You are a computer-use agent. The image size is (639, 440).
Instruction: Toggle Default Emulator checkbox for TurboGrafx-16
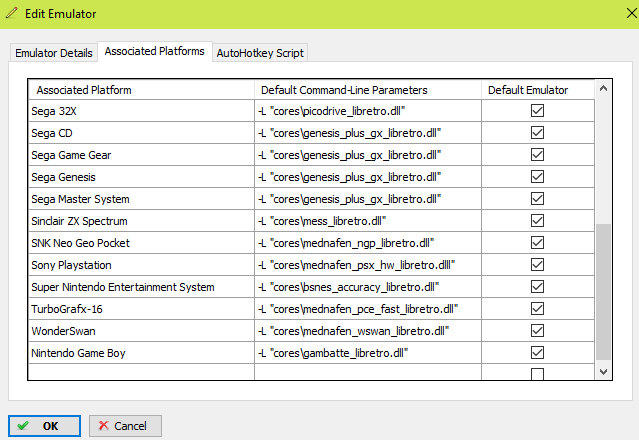[x=537, y=309]
